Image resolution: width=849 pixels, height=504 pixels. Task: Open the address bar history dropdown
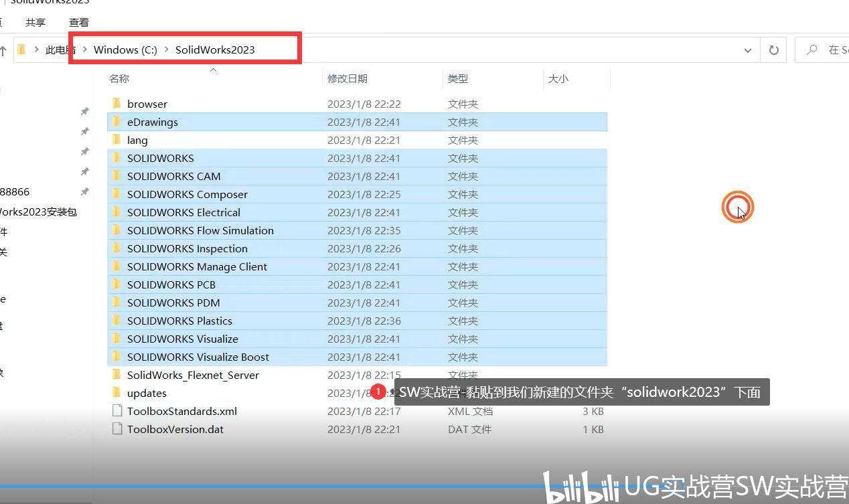pyautogui.click(x=748, y=50)
